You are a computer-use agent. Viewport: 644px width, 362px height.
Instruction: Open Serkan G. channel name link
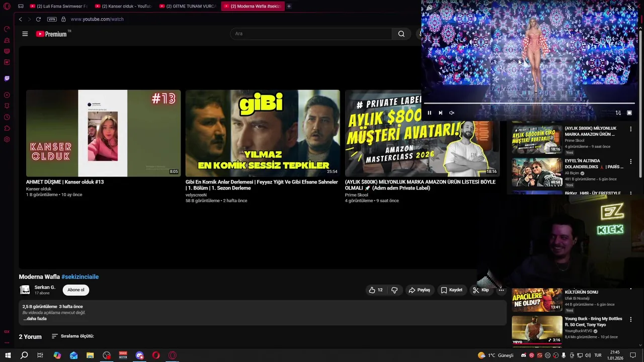pos(45,287)
